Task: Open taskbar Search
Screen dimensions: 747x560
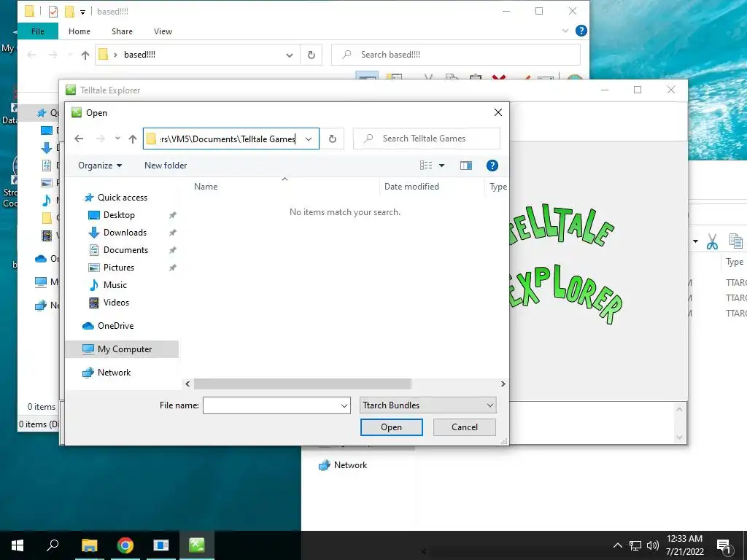Action: tap(53, 545)
